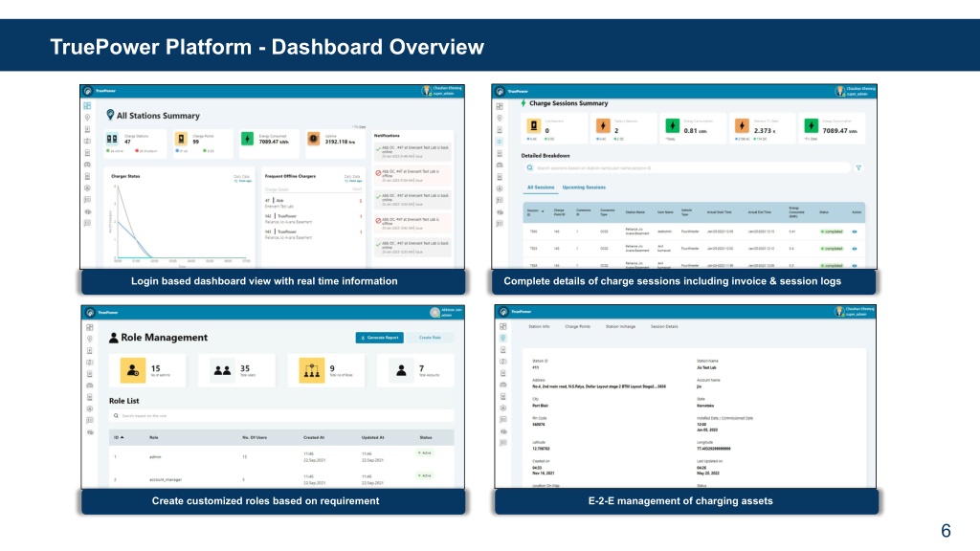Image resolution: width=980 pixels, height=551 pixels.
Task: Click the slide page number 6
Action: 946,531
